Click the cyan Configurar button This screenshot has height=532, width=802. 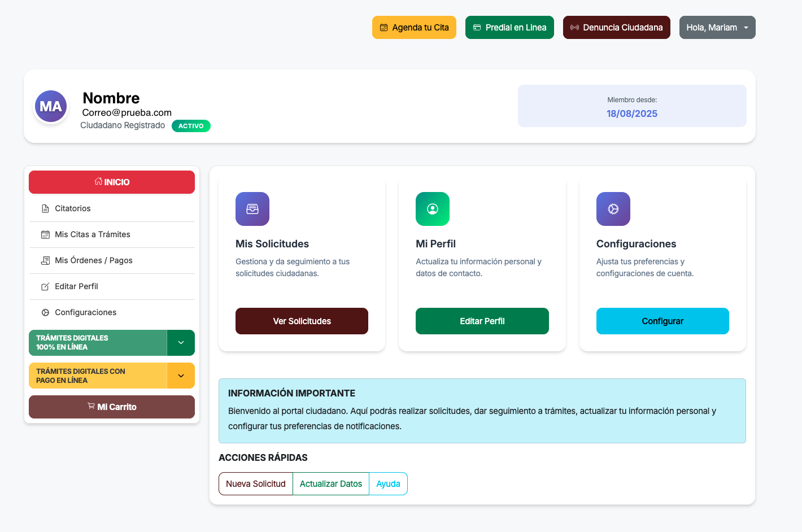point(662,321)
